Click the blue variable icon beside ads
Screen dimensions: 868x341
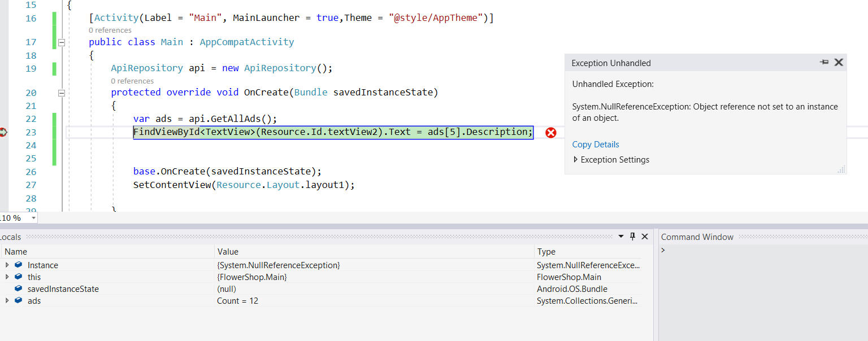19,301
